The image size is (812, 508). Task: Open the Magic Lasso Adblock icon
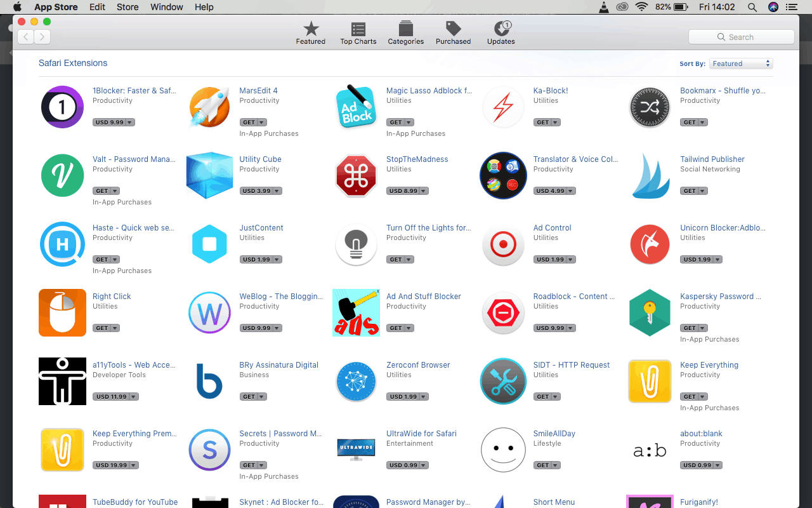click(356, 107)
